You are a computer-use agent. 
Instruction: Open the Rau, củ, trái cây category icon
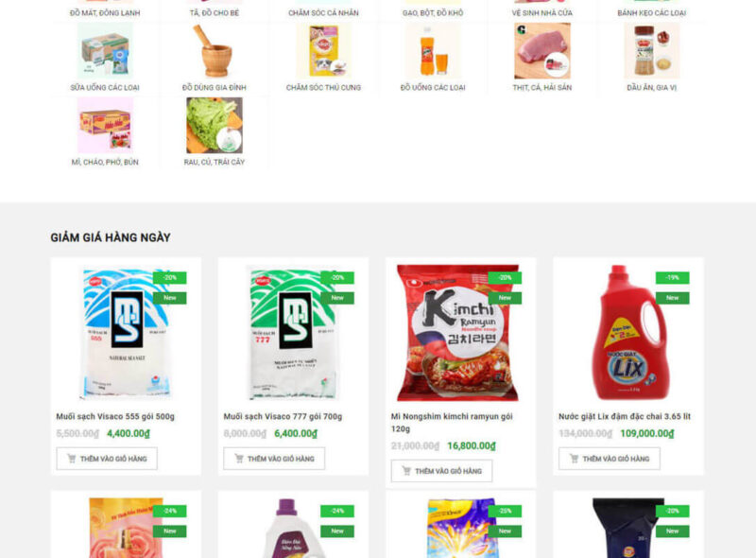pyautogui.click(x=215, y=126)
